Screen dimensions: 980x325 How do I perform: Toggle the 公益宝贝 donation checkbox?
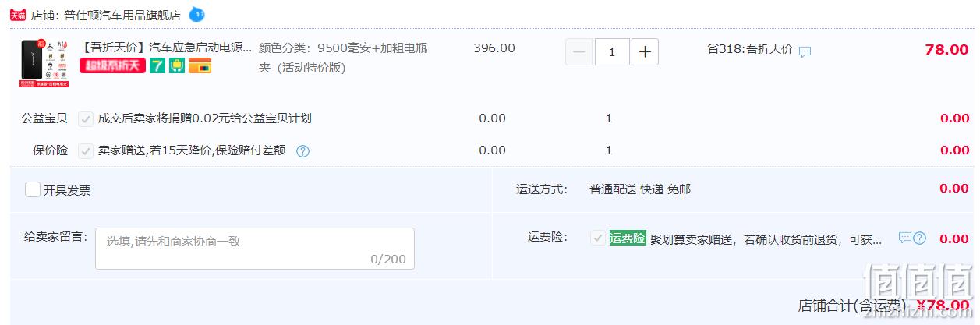[x=86, y=119]
